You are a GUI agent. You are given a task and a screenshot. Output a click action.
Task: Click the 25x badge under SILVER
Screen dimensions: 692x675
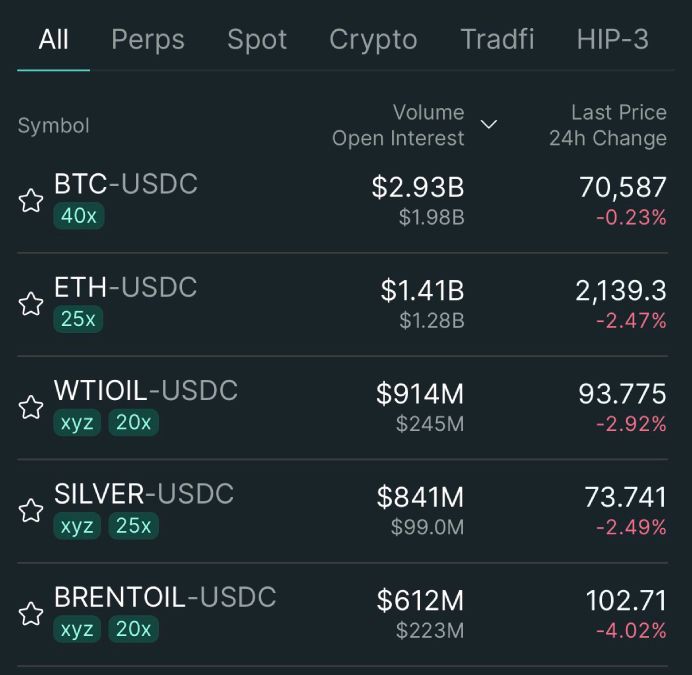click(x=133, y=526)
